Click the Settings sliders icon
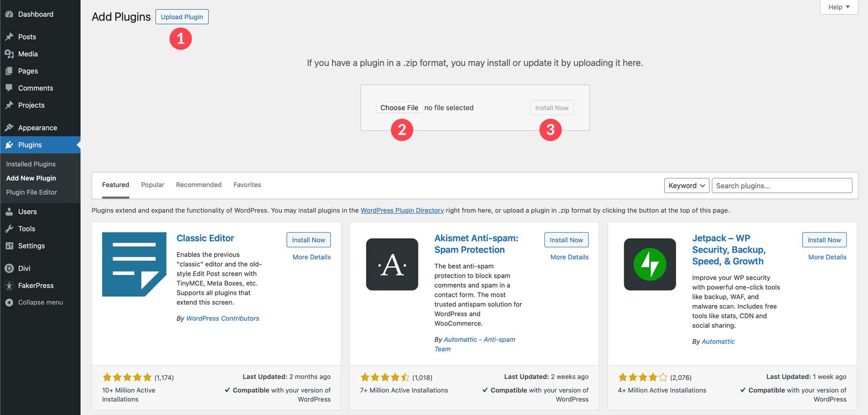Image resolution: width=868 pixels, height=415 pixels. 9,246
